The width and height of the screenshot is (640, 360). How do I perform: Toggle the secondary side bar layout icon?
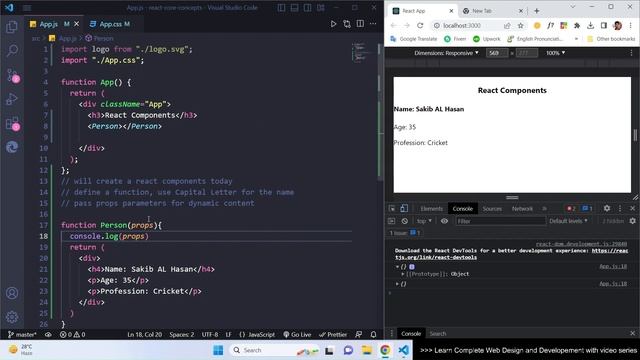click(x=307, y=8)
